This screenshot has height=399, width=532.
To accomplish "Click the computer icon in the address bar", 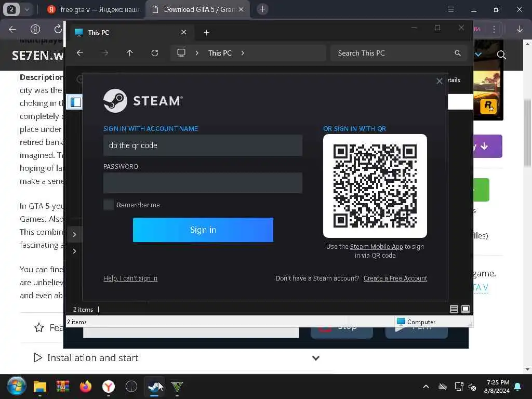I will tap(181, 52).
